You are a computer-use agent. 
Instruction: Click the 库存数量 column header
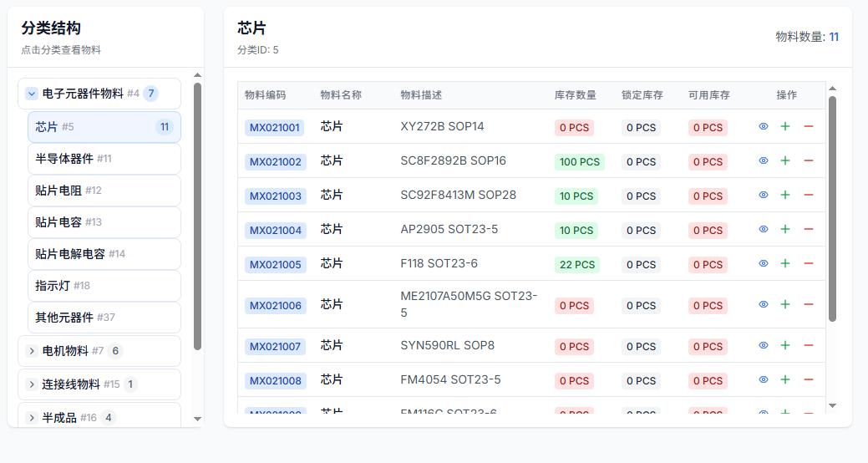[x=575, y=95]
